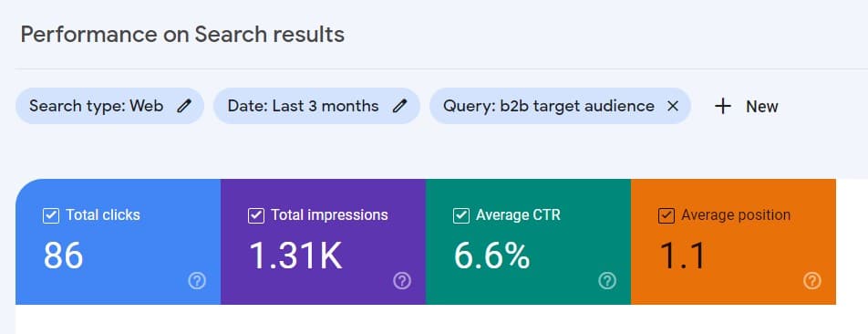Uncheck the Average CTR checkbox

[x=461, y=215]
